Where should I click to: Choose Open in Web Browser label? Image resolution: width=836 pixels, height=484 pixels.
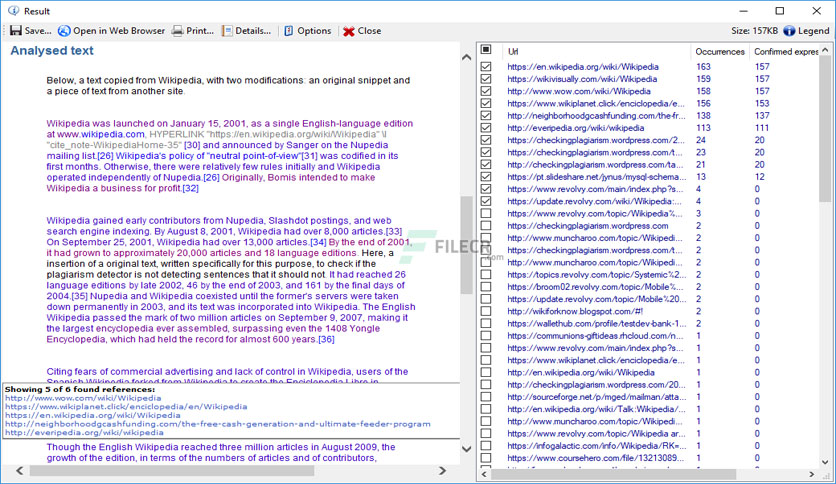[119, 31]
